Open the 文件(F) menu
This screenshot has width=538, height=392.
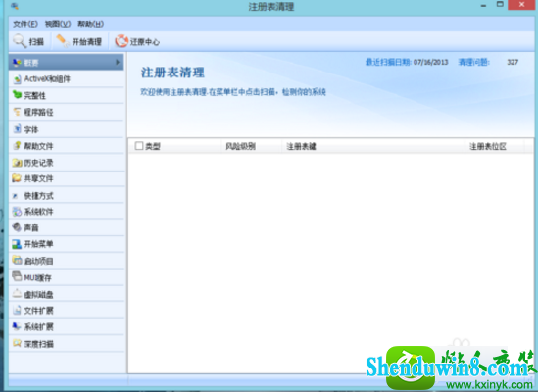click(x=25, y=24)
